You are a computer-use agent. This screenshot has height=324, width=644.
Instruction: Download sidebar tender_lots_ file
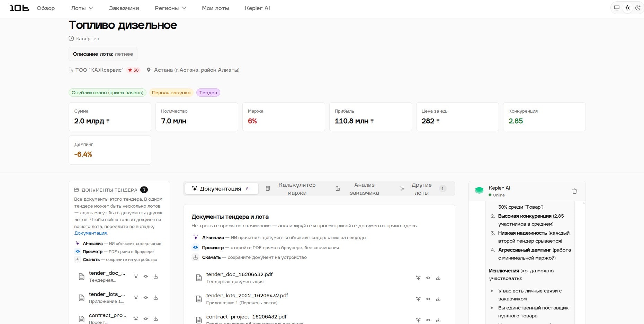pyautogui.click(x=156, y=298)
